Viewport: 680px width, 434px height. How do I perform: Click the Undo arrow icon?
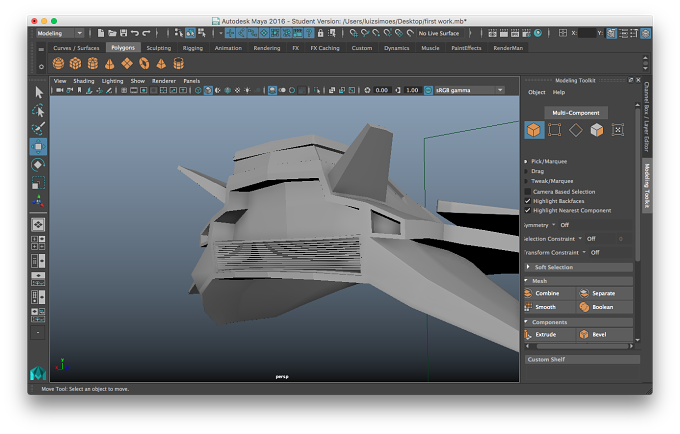(135, 33)
